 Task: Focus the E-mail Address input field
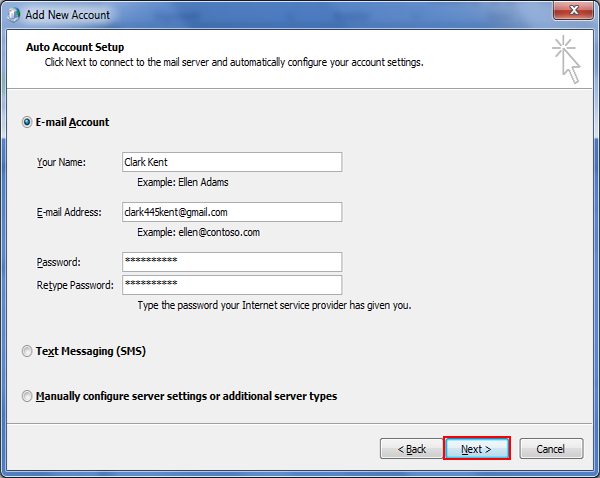(230, 212)
